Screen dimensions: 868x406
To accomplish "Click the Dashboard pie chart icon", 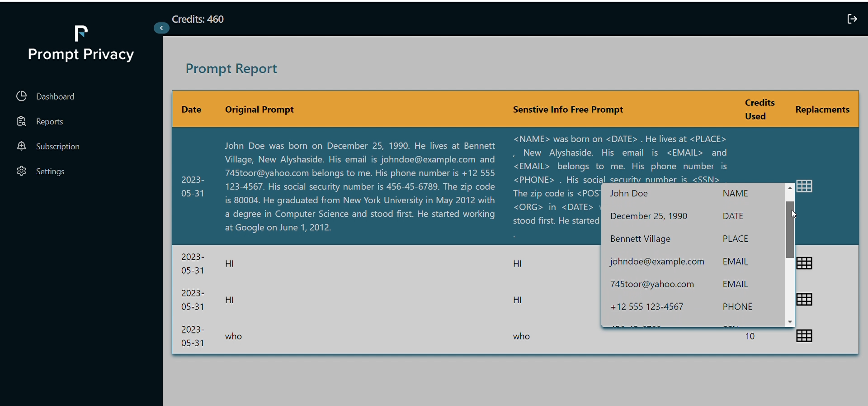I will [x=21, y=96].
